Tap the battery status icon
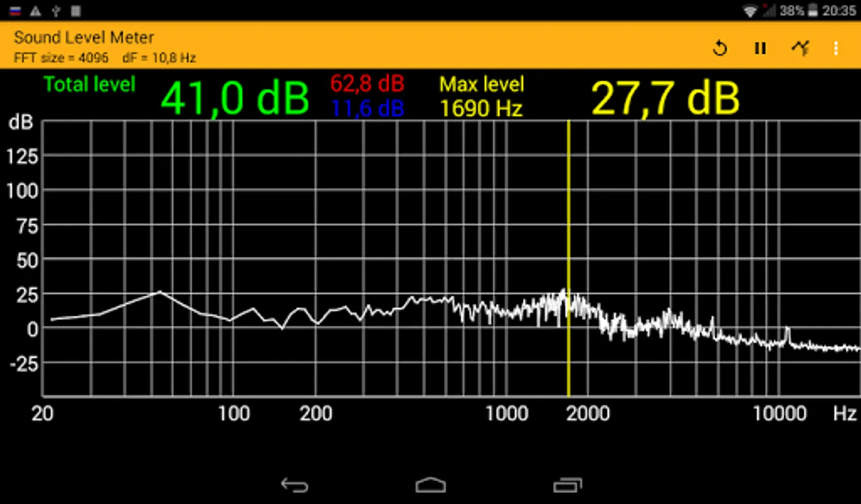The height and width of the screenshot is (504, 861). [x=813, y=10]
